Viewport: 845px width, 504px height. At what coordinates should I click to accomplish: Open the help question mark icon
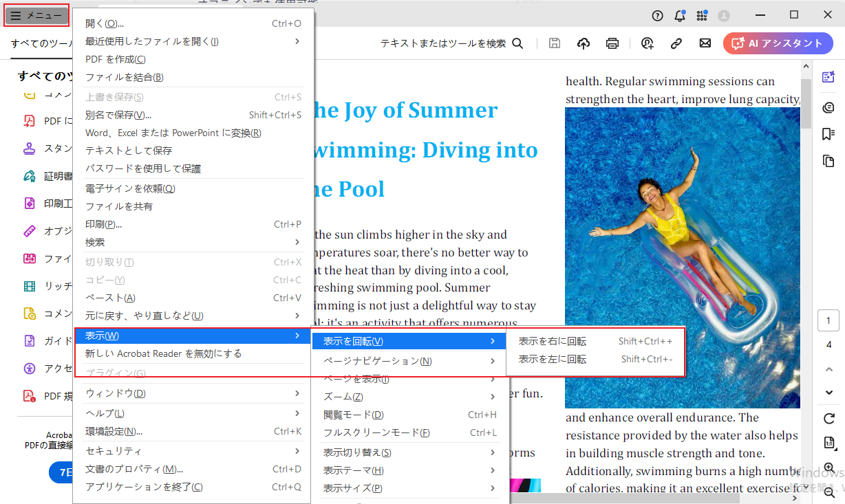coord(658,15)
